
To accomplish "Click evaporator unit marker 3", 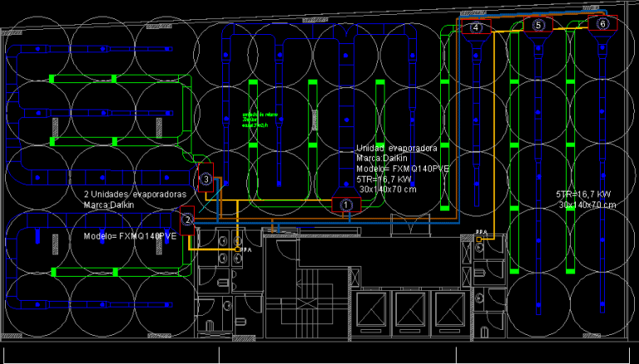I will click(206, 178).
